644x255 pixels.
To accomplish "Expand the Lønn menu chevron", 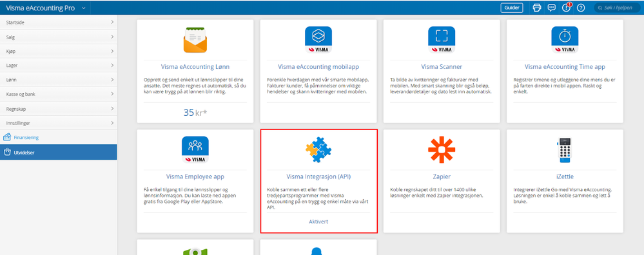I will tap(112, 80).
